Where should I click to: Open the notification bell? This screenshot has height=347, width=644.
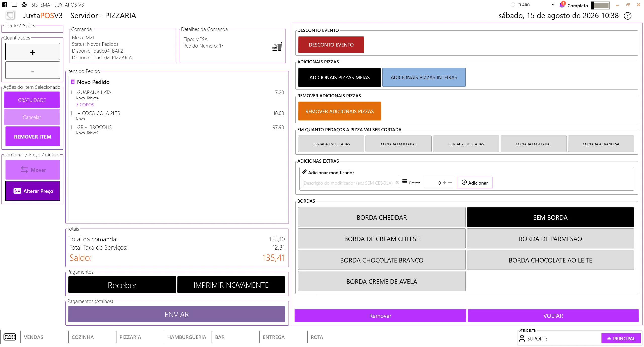(x=562, y=5)
